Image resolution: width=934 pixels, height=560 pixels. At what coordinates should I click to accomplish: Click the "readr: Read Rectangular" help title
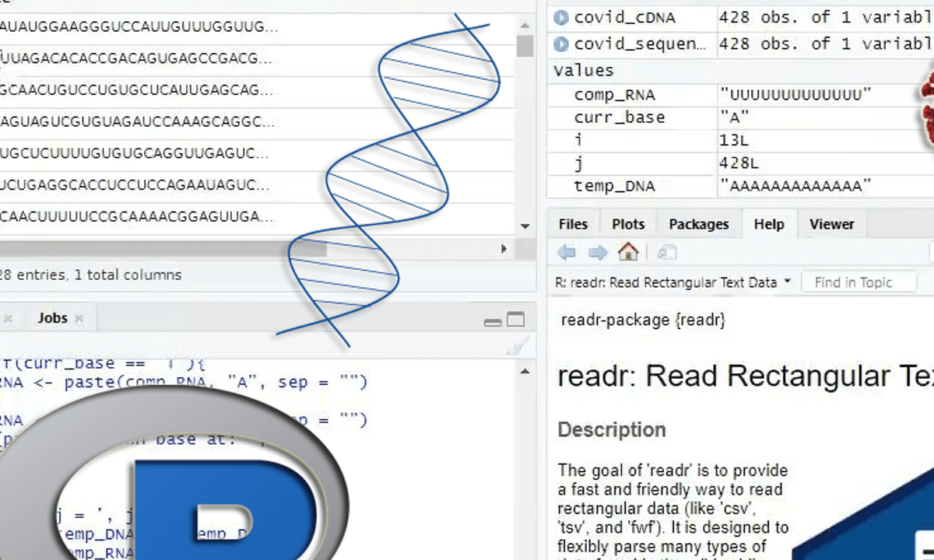point(746,376)
